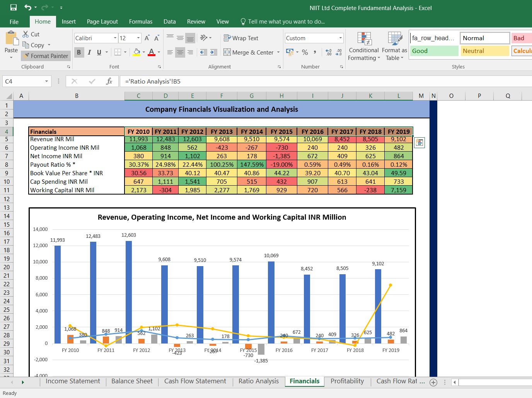Image resolution: width=532 pixels, height=398 pixels.
Task: Expand the Merge & Center options arrow
Action: pos(278,52)
